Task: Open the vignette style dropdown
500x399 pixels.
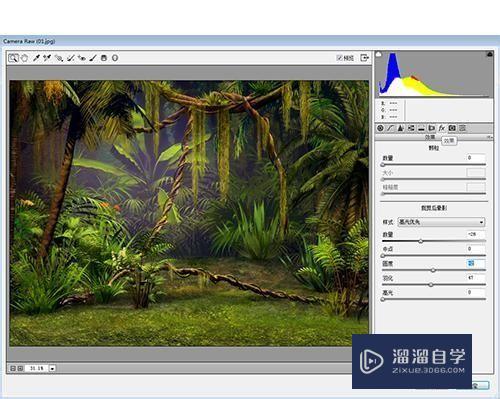Action: click(x=441, y=222)
